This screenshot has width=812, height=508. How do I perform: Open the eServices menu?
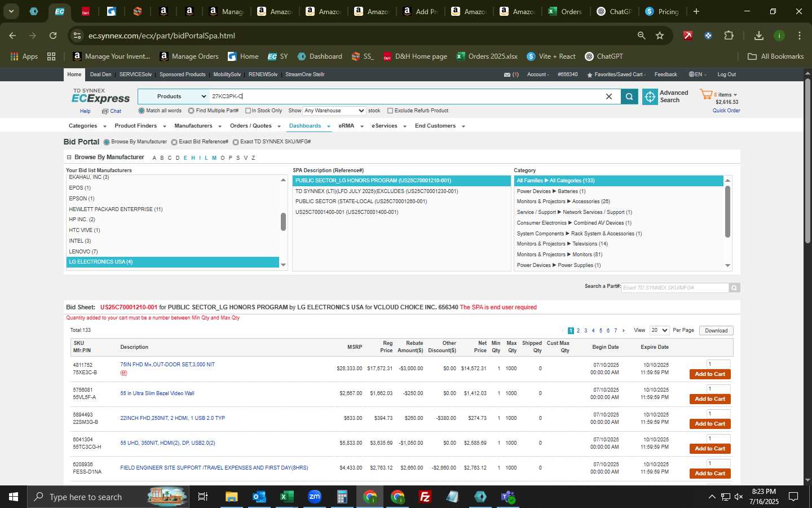[389, 126]
